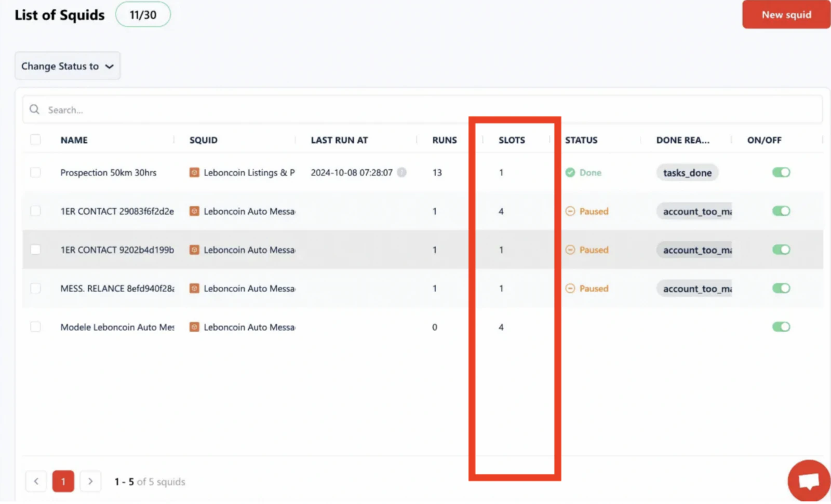Focus the Search input field
Viewport: 831px width, 504px height.
pos(422,110)
